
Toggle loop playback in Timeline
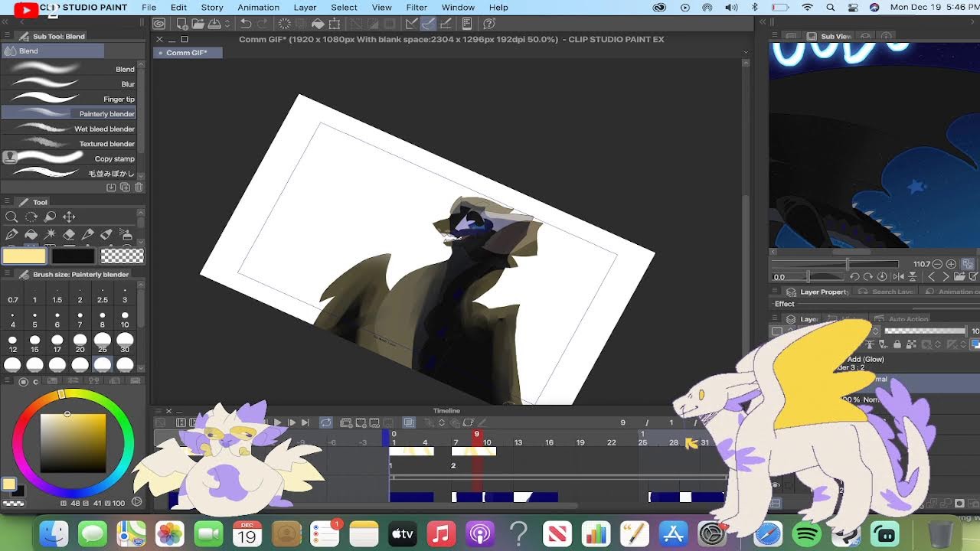click(x=326, y=422)
